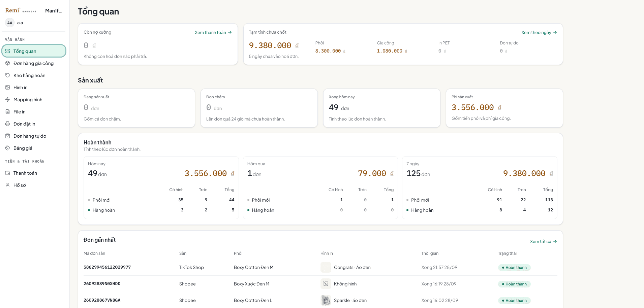Click the Trạng thái column header
Image resolution: width=644 pixels, height=308 pixels.
[x=507, y=253]
